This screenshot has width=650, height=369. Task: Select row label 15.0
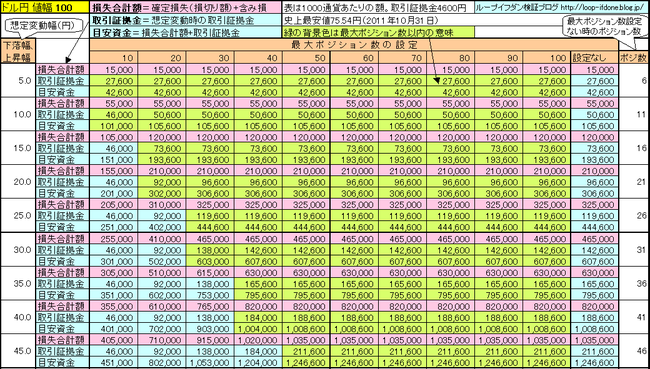tap(18, 148)
